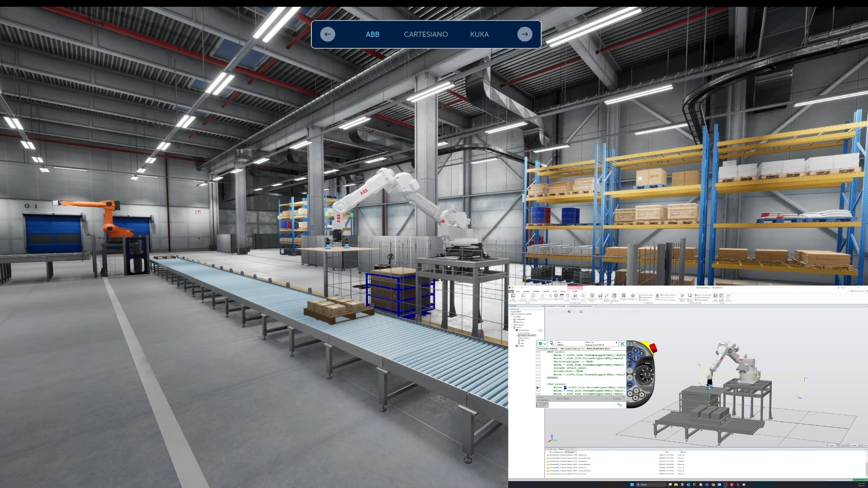
Task: Select the ABB robot tab
Action: pyautogui.click(x=373, y=34)
